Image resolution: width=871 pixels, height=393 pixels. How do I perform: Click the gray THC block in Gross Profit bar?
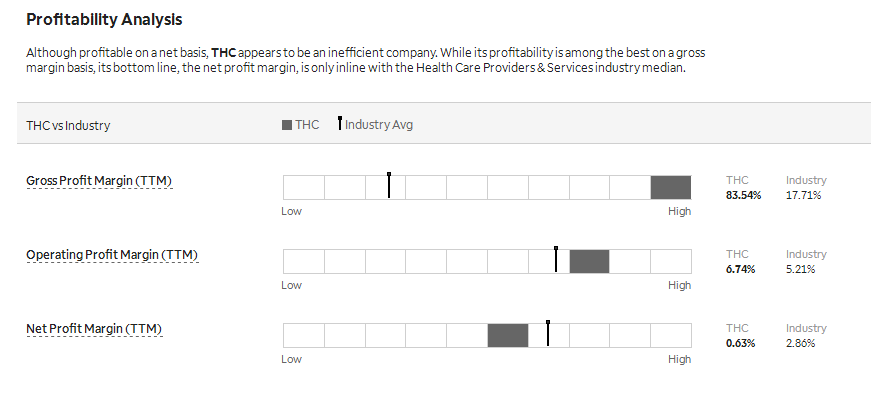point(671,187)
